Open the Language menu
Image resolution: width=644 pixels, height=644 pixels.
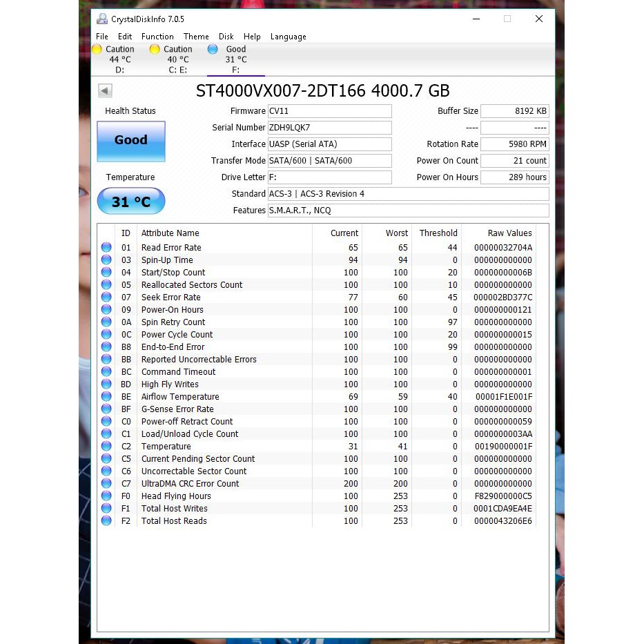pos(288,37)
